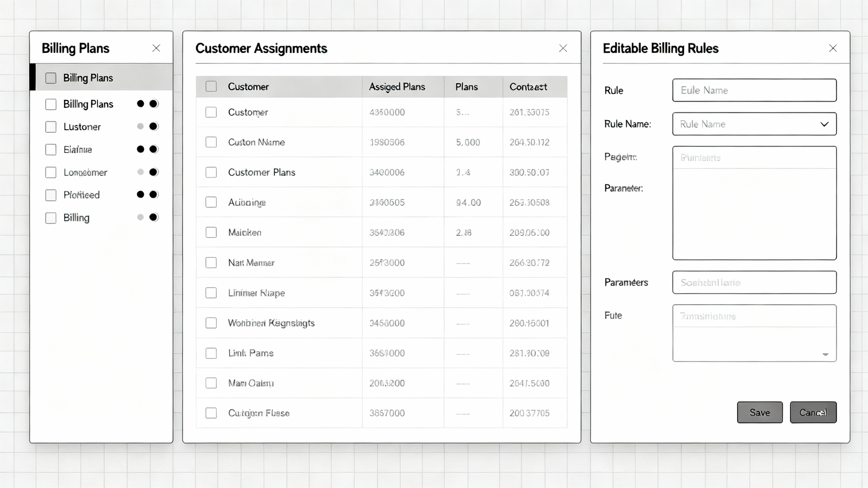Click grey dot beside Longeomer
This screenshot has width=868, height=488.
tap(141, 172)
